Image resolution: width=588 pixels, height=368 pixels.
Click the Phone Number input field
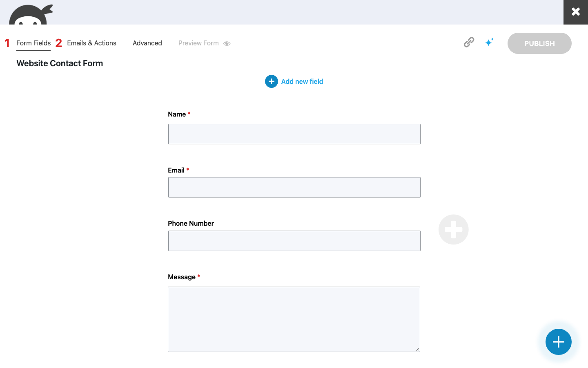[294, 241]
